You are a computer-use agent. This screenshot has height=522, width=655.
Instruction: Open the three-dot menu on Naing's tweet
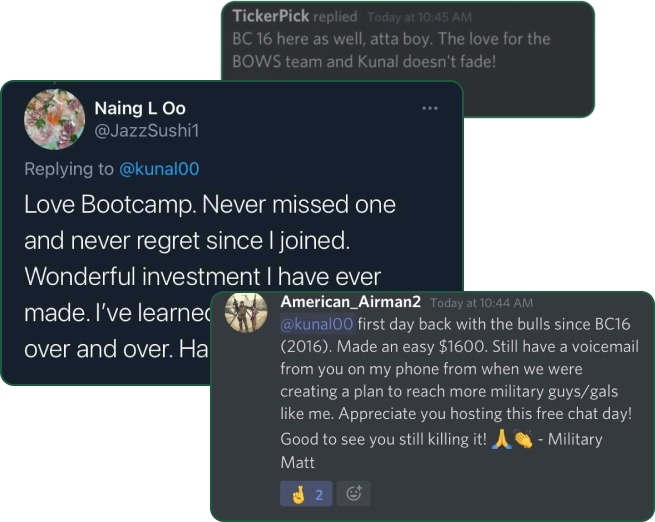[430, 108]
